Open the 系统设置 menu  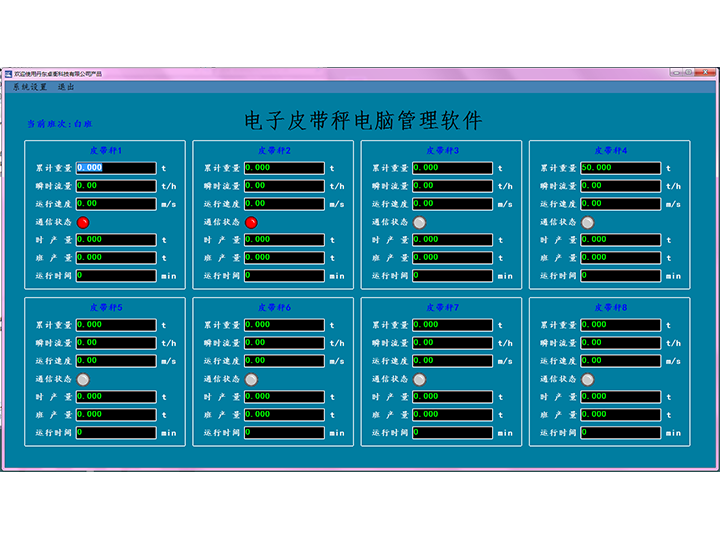click(x=30, y=87)
